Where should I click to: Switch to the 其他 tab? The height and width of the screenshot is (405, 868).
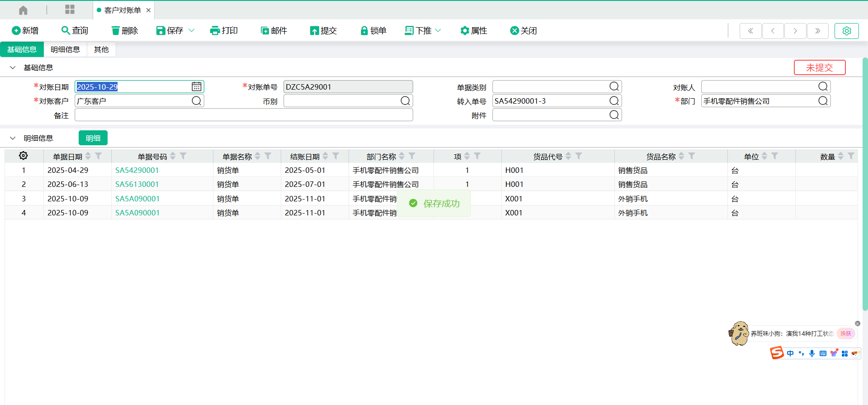(101, 49)
